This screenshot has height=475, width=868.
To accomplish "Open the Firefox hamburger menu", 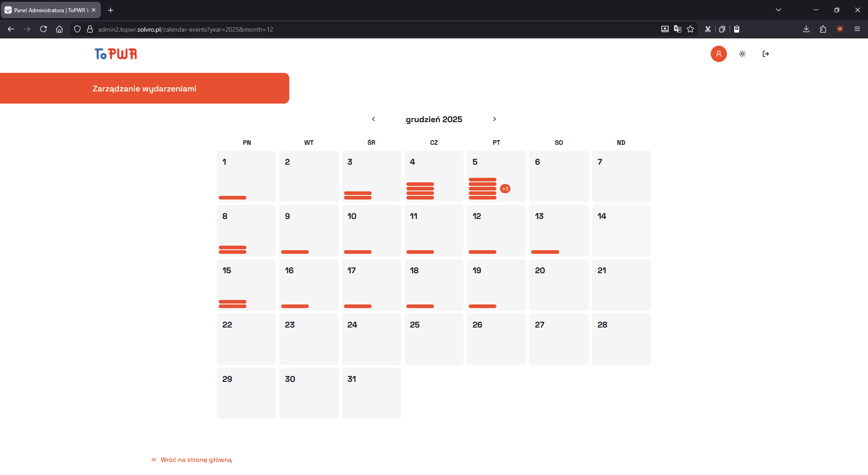I will pos(857,29).
